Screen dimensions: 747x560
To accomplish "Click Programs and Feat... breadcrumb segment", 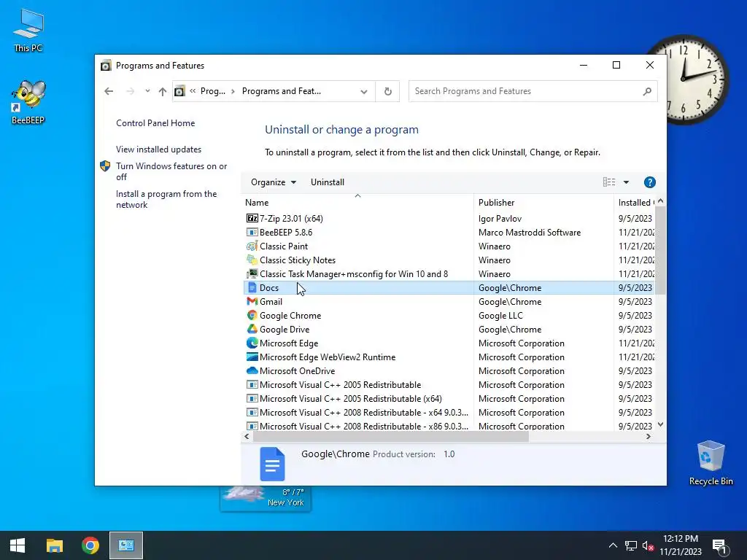I will [x=281, y=91].
